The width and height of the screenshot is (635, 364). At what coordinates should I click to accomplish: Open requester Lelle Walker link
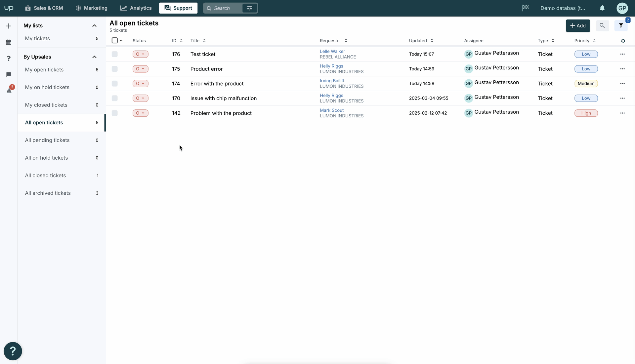coord(332,51)
